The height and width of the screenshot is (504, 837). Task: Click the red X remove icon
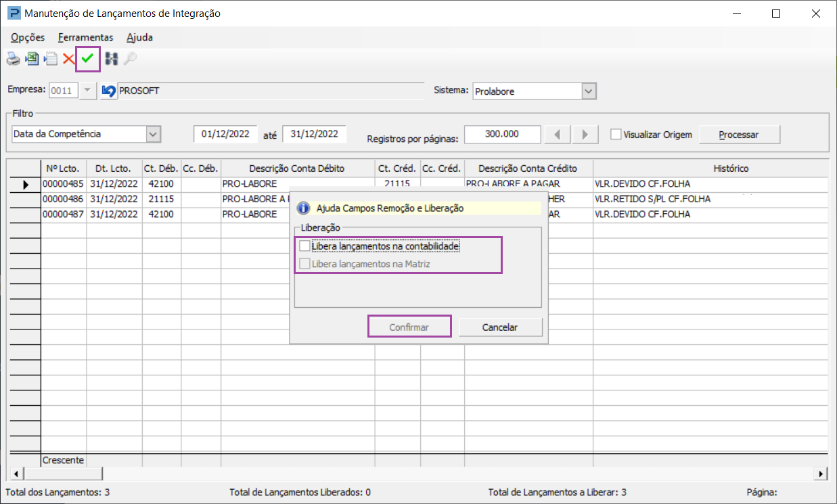tap(68, 59)
